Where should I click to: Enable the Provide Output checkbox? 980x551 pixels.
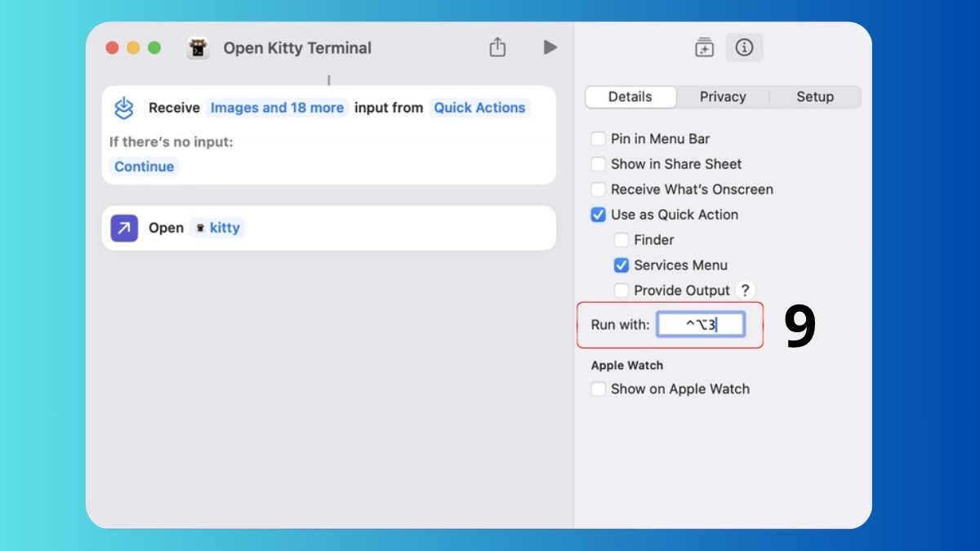pos(621,291)
